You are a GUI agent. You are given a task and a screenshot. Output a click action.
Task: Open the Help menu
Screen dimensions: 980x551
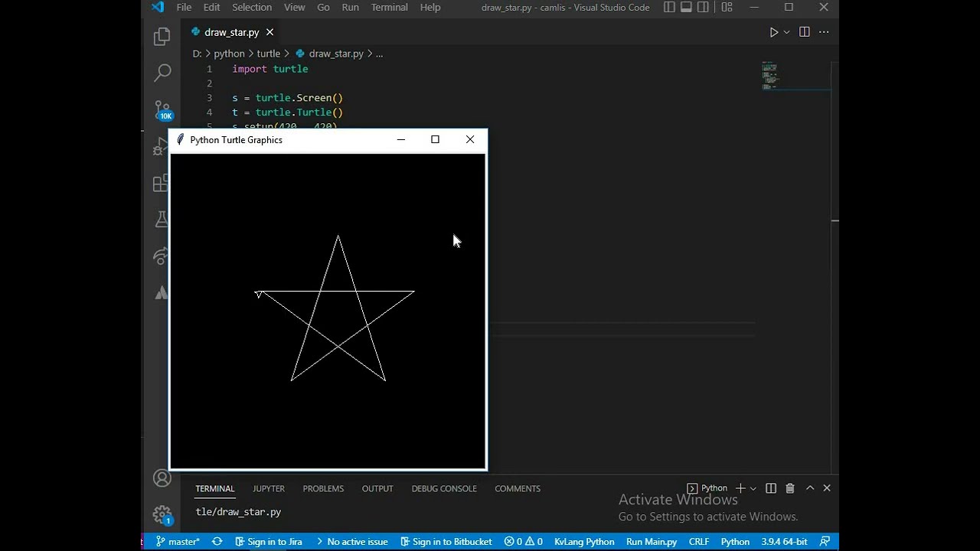point(430,7)
